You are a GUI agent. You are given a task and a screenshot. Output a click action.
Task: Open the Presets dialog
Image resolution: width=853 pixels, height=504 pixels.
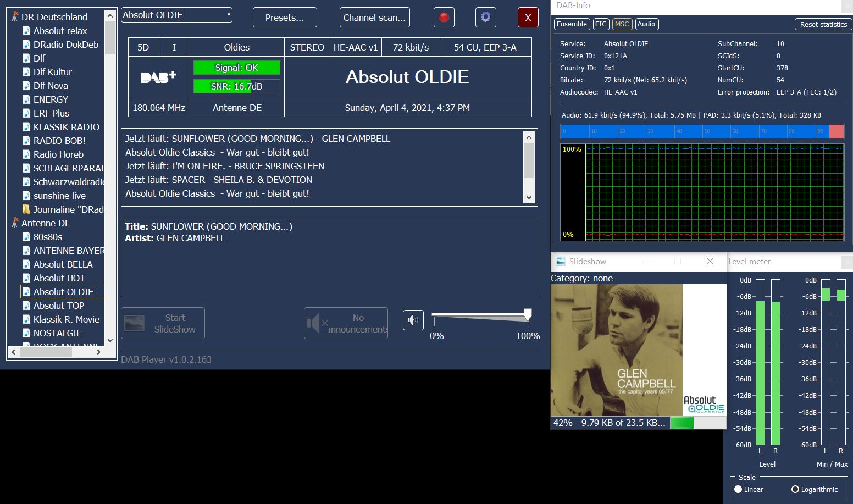(285, 18)
